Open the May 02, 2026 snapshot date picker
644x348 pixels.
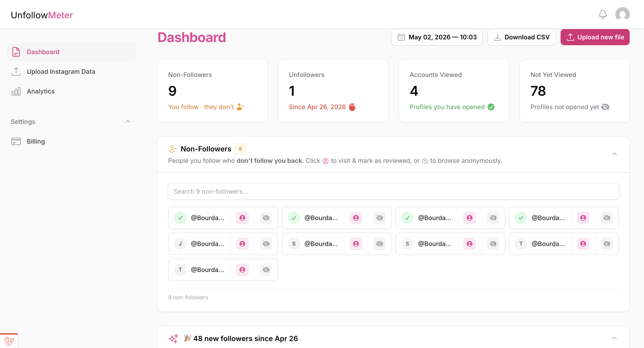[437, 37]
